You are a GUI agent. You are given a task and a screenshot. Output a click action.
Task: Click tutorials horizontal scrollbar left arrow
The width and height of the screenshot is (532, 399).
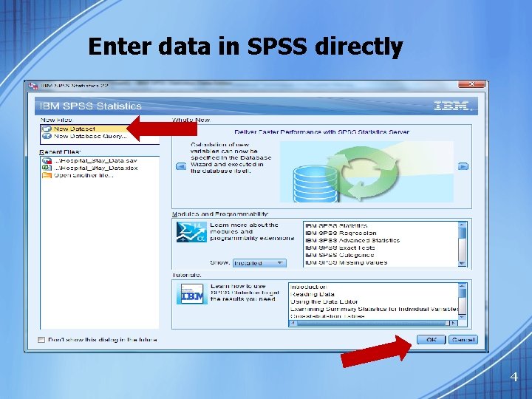(293, 323)
